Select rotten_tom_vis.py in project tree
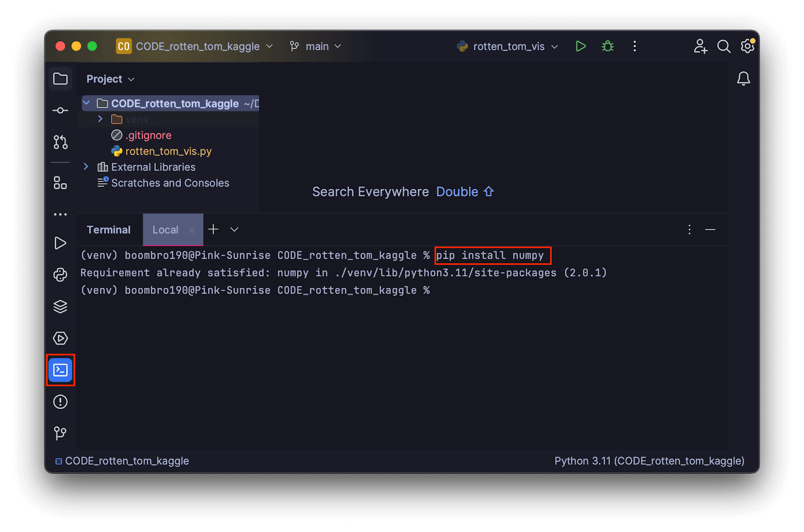804x532 pixels. 168,151
